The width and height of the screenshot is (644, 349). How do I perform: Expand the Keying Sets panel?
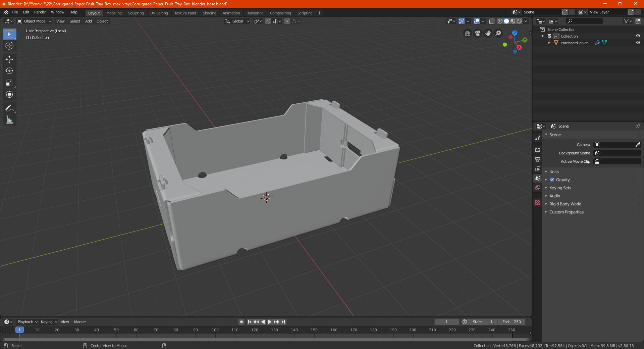560,188
